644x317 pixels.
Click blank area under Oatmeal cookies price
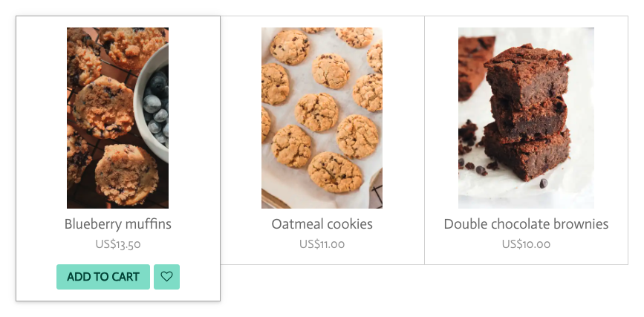[x=322, y=258]
